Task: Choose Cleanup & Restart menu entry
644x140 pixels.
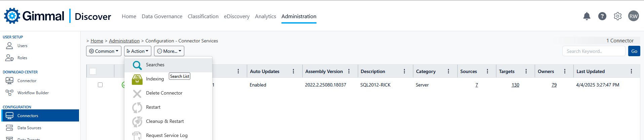Action: (x=165, y=121)
